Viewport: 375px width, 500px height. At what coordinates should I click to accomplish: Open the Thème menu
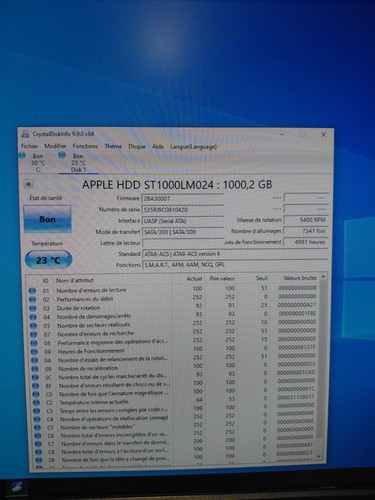coord(113,146)
